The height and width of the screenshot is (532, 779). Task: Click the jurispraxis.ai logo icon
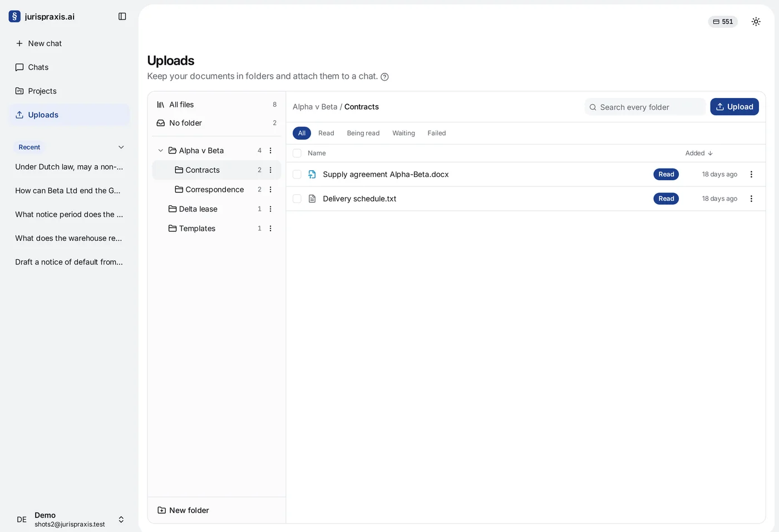pos(14,17)
